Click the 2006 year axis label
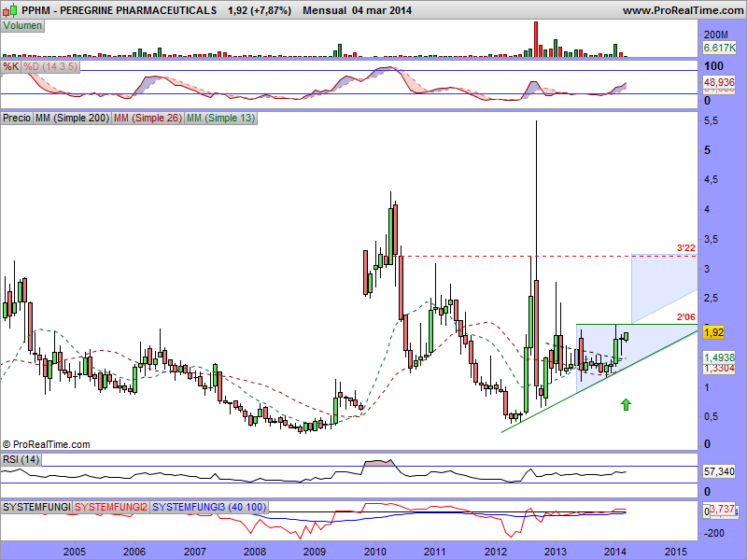 [x=134, y=552]
